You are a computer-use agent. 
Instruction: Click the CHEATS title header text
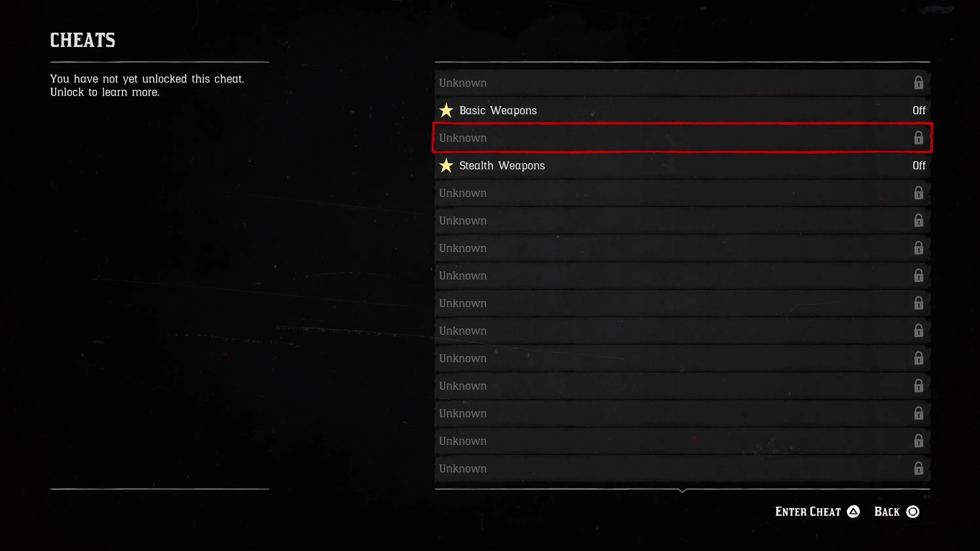[x=82, y=40]
